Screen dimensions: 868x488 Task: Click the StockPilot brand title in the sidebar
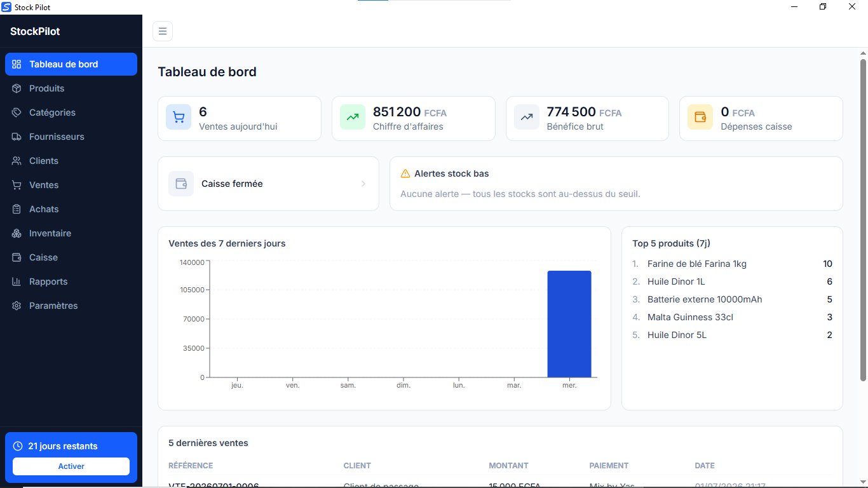click(35, 31)
